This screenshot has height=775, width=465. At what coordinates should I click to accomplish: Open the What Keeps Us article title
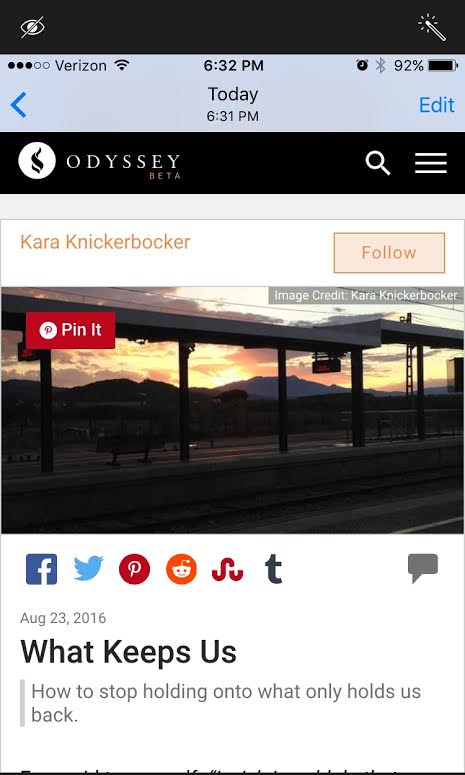(128, 651)
